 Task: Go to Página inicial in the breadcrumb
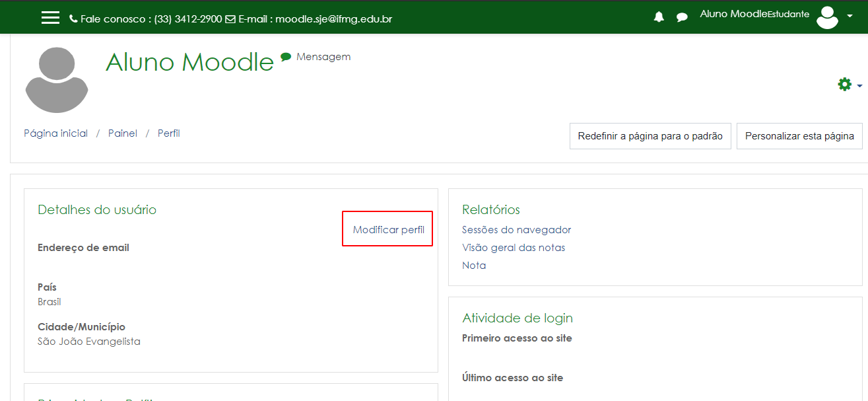pyautogui.click(x=55, y=133)
